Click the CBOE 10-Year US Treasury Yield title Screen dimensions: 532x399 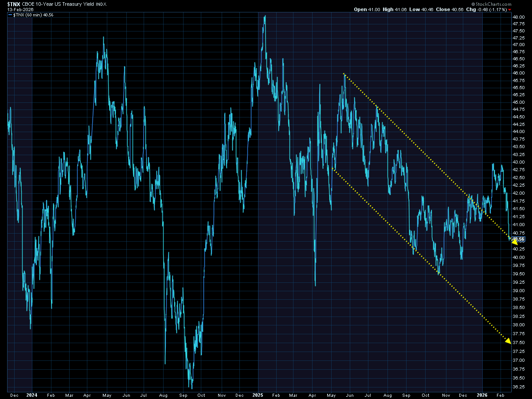point(58,4)
